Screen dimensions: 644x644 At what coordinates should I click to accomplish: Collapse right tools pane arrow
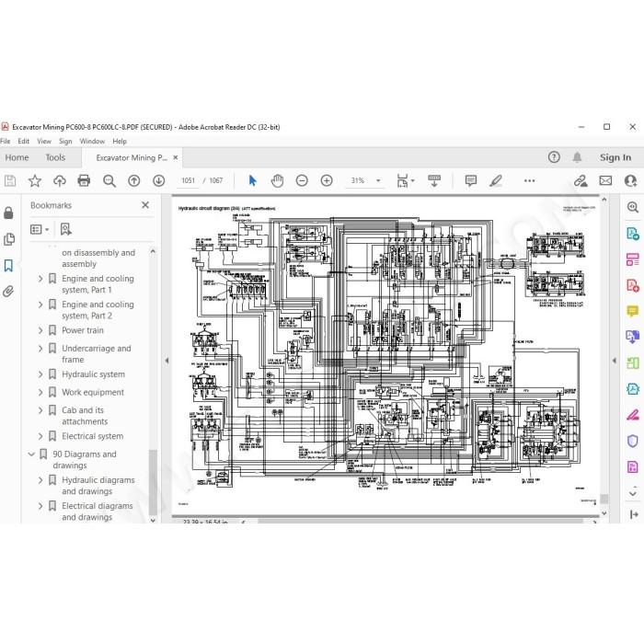pos(615,361)
